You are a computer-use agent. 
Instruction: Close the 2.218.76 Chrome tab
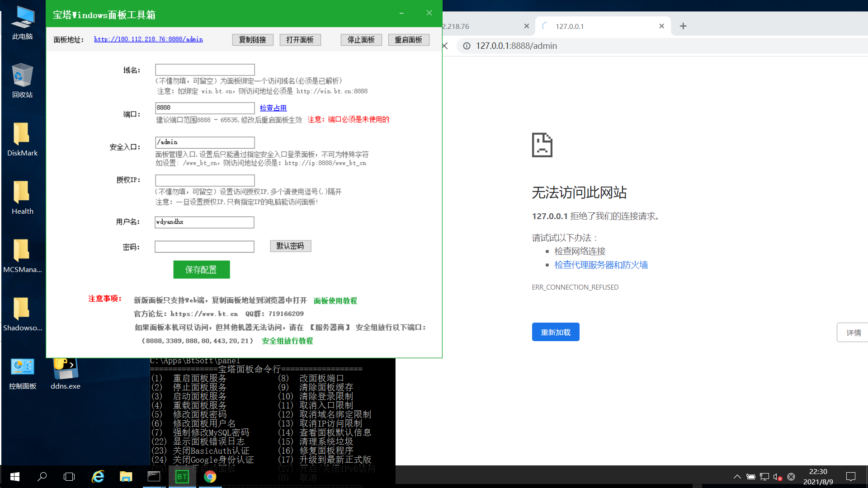point(526,26)
